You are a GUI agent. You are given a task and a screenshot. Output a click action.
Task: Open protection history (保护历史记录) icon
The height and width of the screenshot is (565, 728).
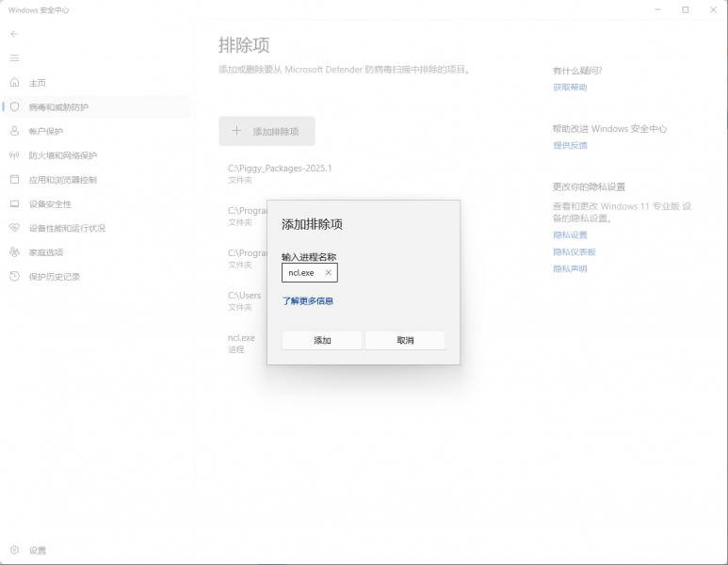(x=14, y=277)
